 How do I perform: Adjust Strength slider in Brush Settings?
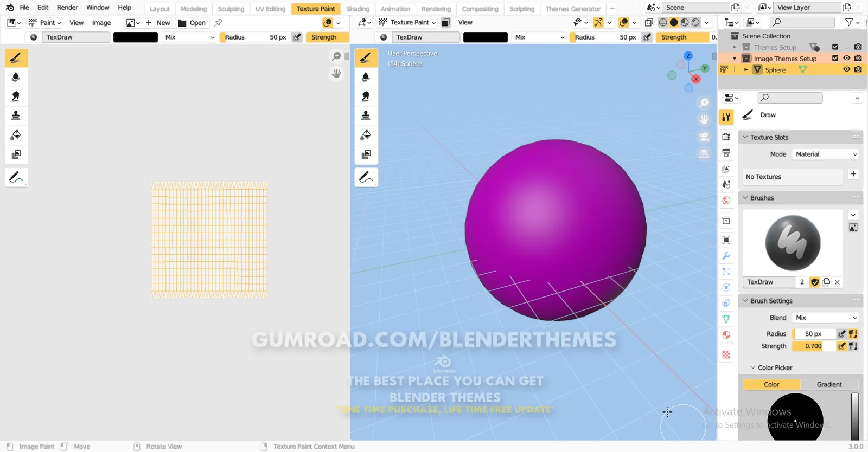pos(813,346)
